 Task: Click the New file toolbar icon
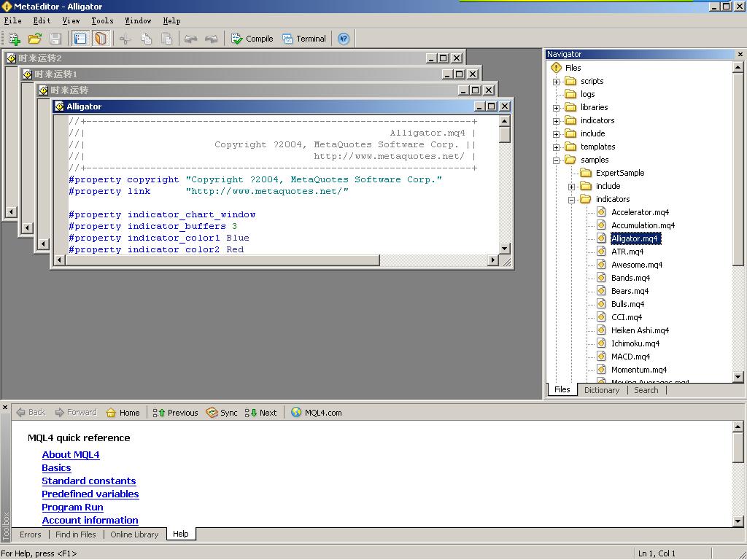click(14, 39)
